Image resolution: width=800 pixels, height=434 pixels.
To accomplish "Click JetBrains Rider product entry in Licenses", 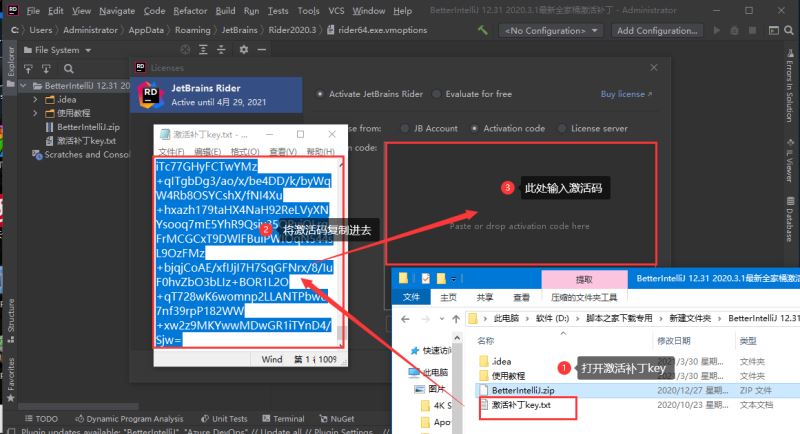I will (217, 95).
